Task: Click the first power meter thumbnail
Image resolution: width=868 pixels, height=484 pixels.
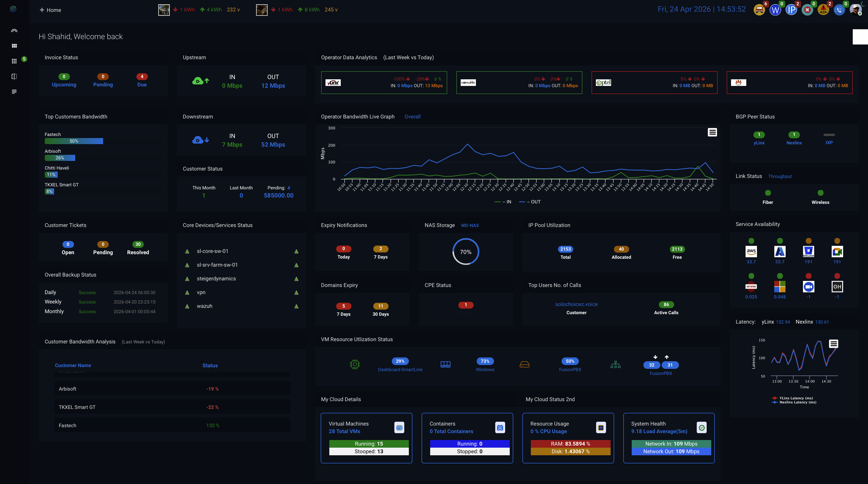Action: pyautogui.click(x=164, y=10)
